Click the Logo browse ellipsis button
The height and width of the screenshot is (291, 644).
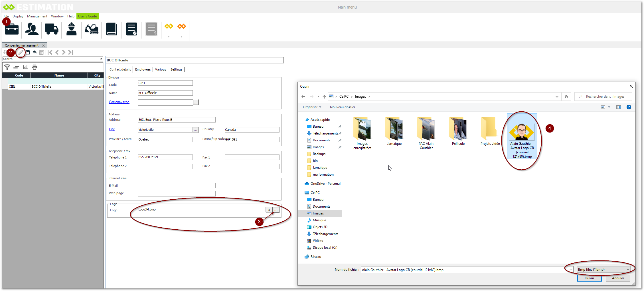276,210
